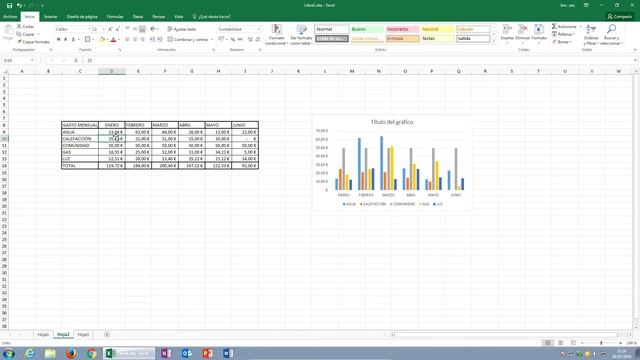Apply red font color A
This screenshot has width=640, height=360.
[x=113, y=40]
